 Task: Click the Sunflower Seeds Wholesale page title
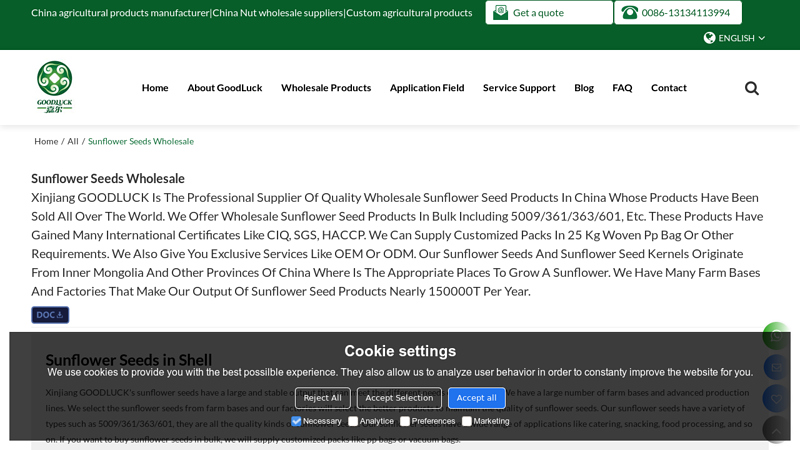pyautogui.click(x=108, y=179)
